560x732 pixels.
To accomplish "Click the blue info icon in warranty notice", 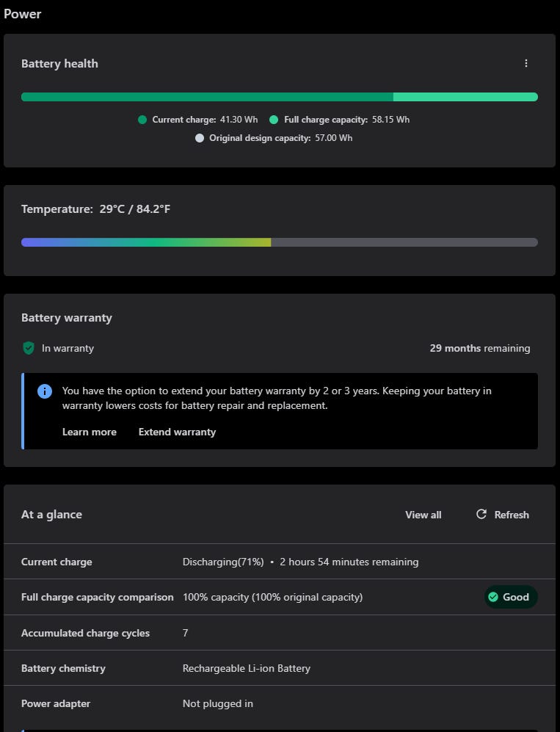I will coord(45,391).
